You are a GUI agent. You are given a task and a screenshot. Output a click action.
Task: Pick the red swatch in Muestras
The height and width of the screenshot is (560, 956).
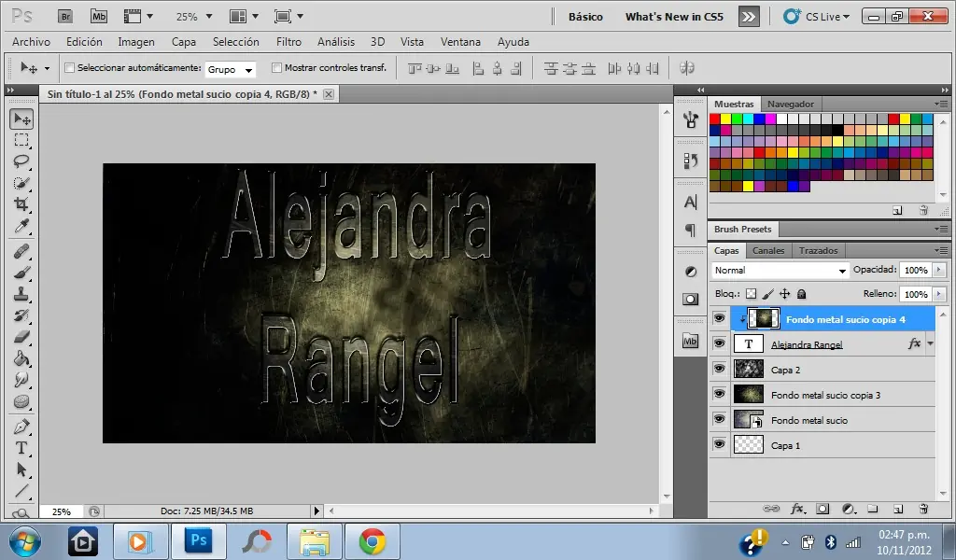(x=715, y=119)
